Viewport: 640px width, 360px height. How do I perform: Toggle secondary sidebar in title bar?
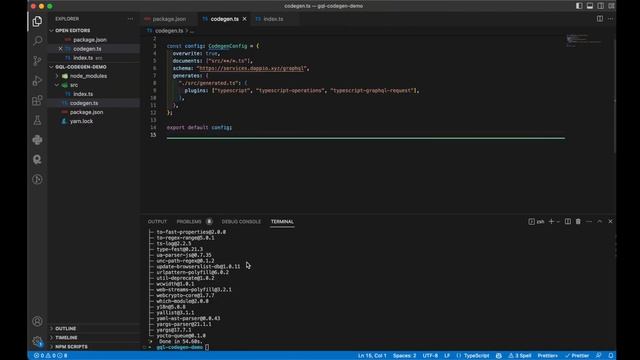coord(600,6)
